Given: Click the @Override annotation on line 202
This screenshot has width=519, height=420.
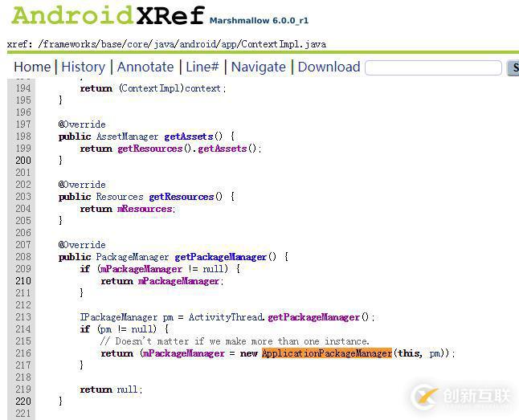Looking at the screenshot, I should coord(82,185).
